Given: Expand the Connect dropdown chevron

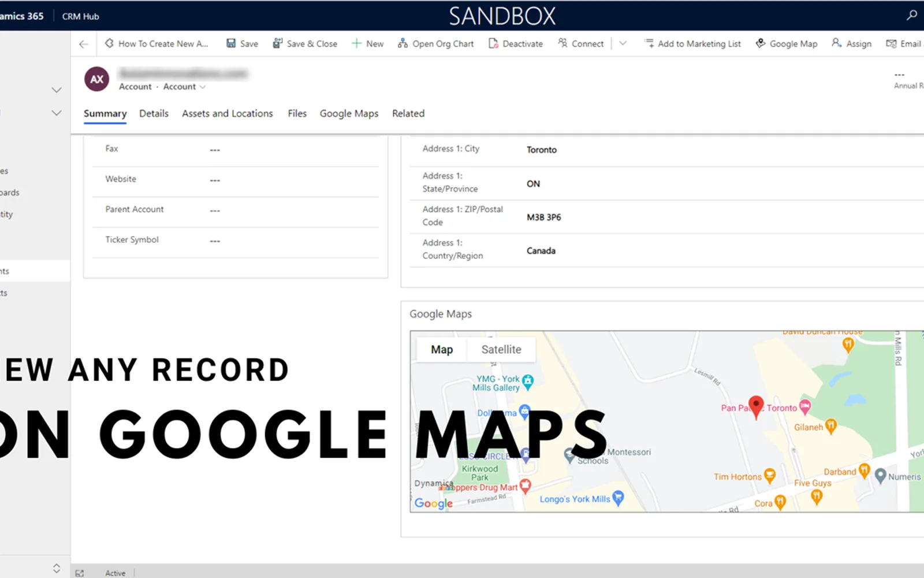Looking at the screenshot, I should (623, 43).
